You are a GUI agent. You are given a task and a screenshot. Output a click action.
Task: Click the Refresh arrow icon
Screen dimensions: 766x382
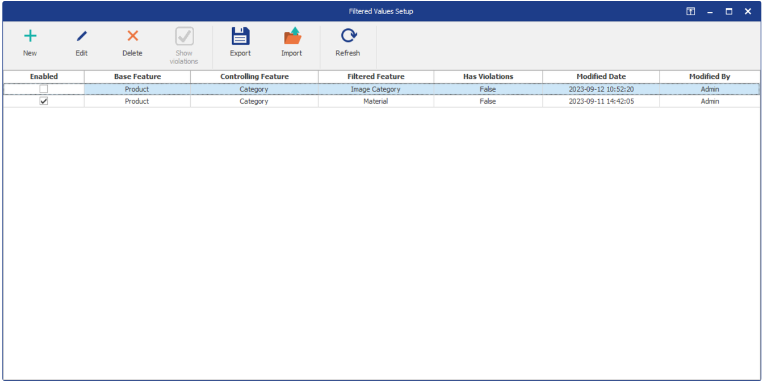348,36
